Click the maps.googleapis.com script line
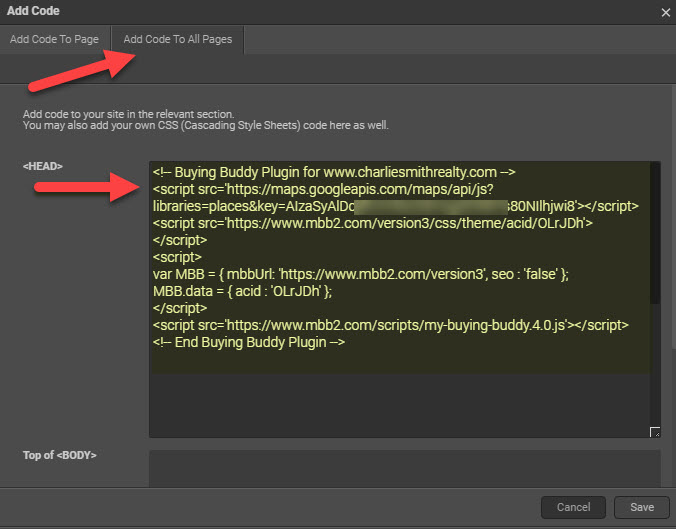The image size is (676, 529). (323, 189)
